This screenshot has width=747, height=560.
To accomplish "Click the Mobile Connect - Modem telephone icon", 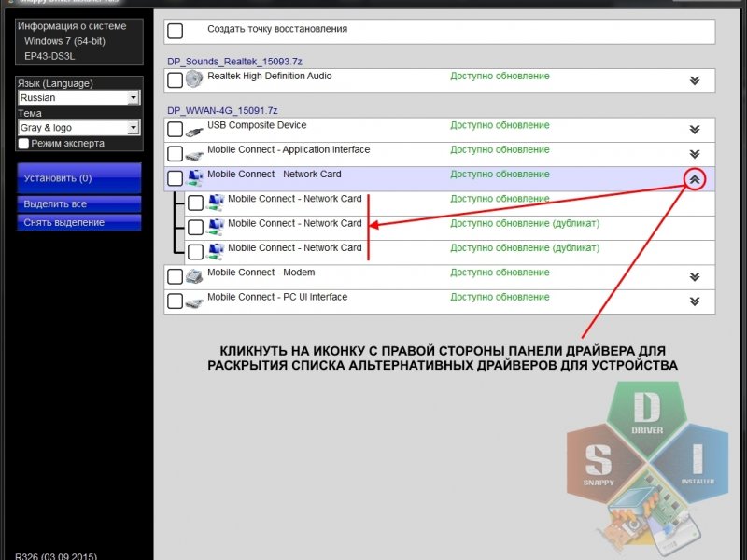I will click(194, 276).
